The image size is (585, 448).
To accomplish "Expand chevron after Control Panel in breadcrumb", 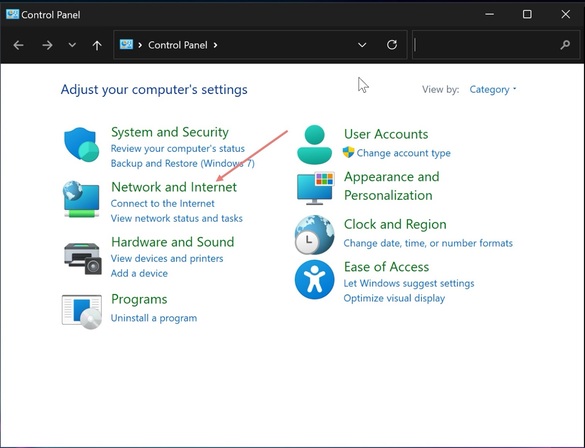I will 215,45.
